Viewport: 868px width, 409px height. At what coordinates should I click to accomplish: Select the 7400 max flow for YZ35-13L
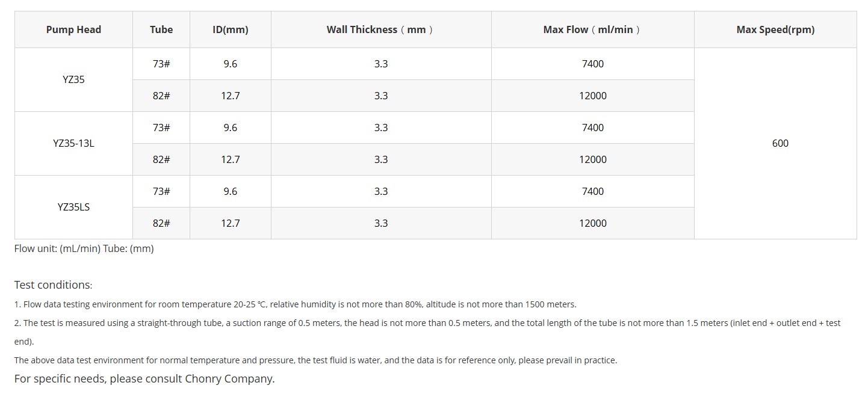click(593, 128)
